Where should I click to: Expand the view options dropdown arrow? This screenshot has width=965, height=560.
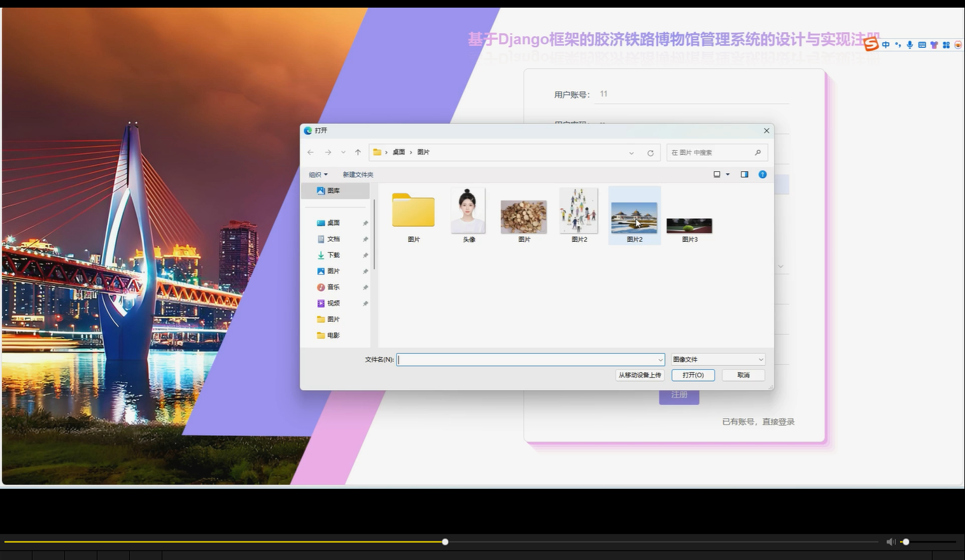728,174
